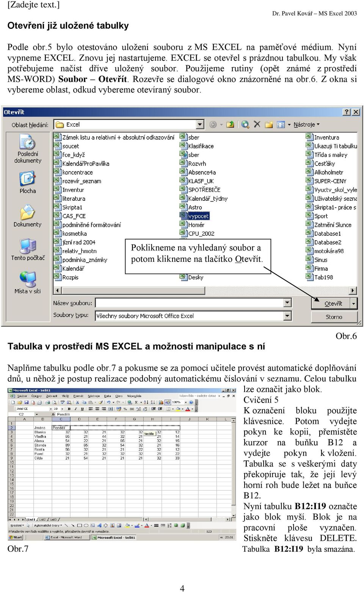The height and width of the screenshot is (592, 364).
Task: Select the file SUPER-CENY
Action: (x=330, y=181)
